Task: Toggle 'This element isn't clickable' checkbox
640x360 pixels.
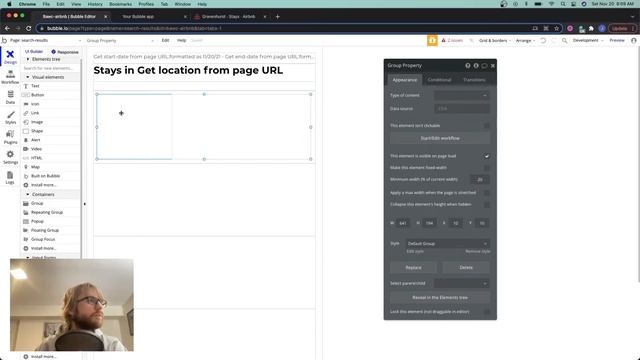Action: [x=487, y=126]
